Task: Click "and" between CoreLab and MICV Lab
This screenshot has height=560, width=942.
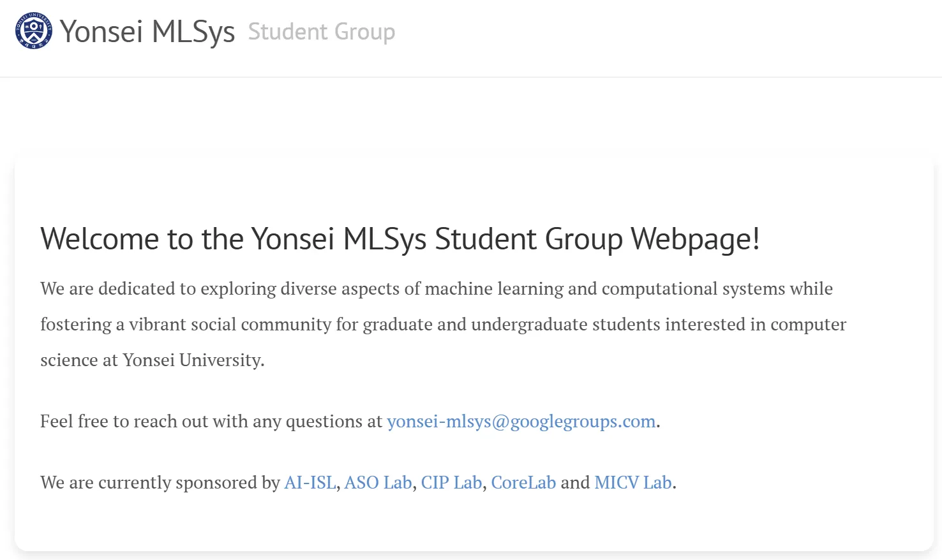Action: pos(575,483)
